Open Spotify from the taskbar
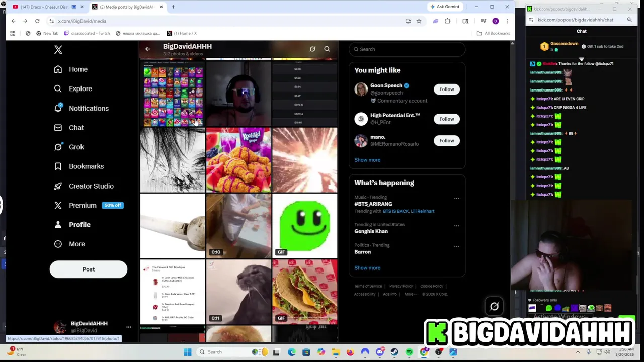 (x=409, y=352)
